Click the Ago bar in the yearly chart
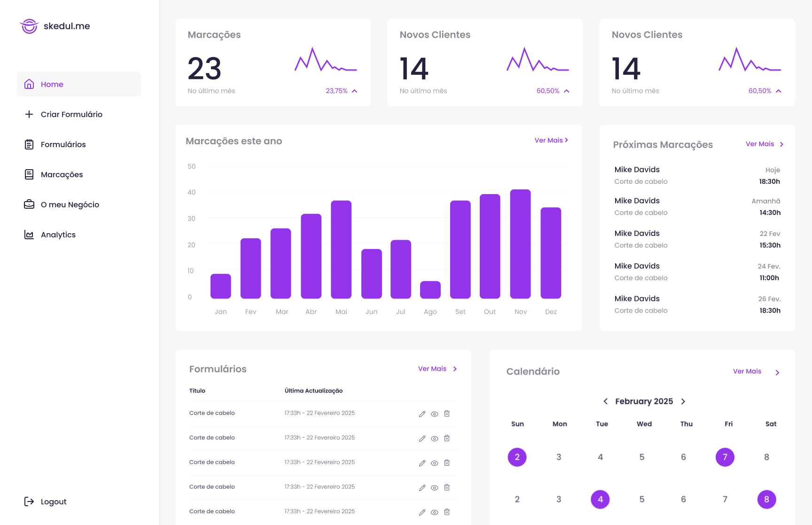The height and width of the screenshot is (525, 812). 430,290
